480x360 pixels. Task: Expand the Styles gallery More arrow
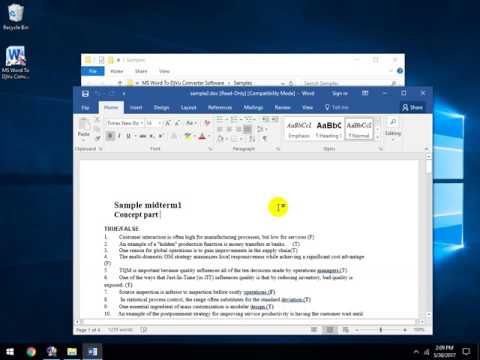tap(378, 137)
